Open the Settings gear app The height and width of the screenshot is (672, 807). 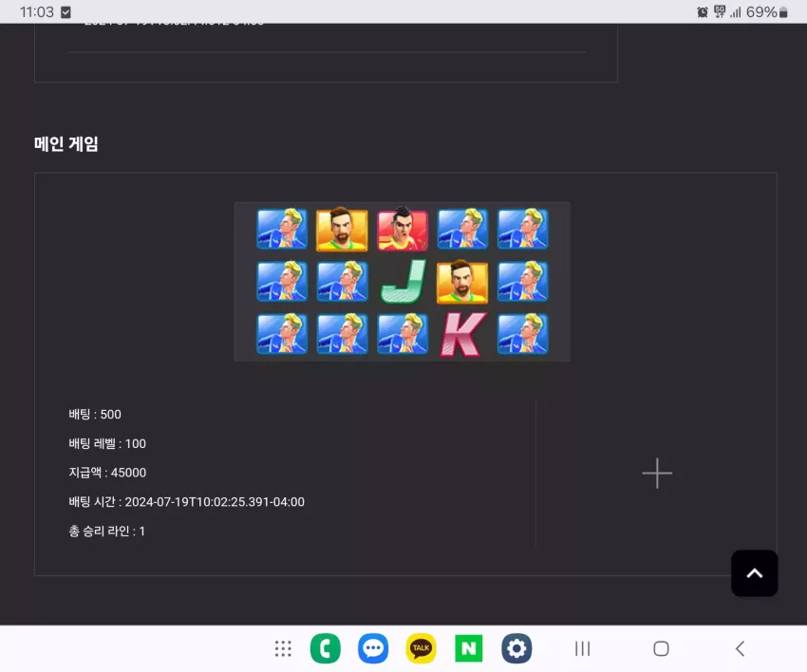pyautogui.click(x=516, y=648)
